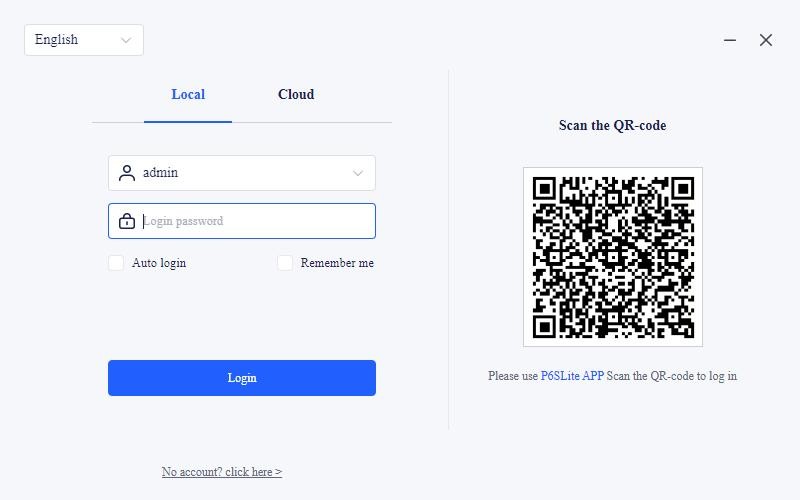Close the login window
Screen dimensions: 800x500
(x=766, y=40)
